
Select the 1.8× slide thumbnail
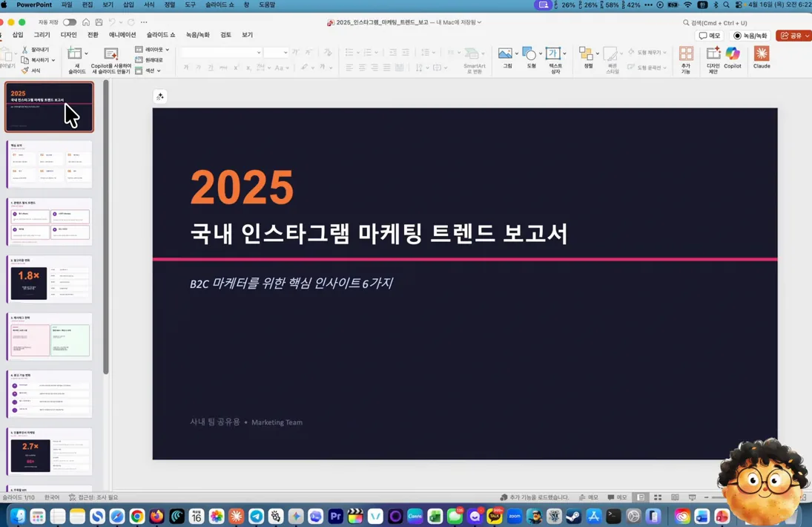point(50,279)
